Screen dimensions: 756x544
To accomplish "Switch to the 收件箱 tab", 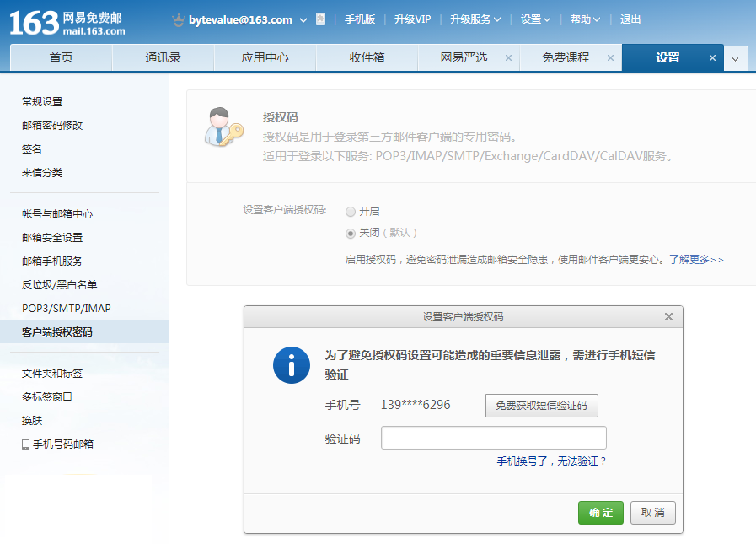I will click(x=367, y=58).
